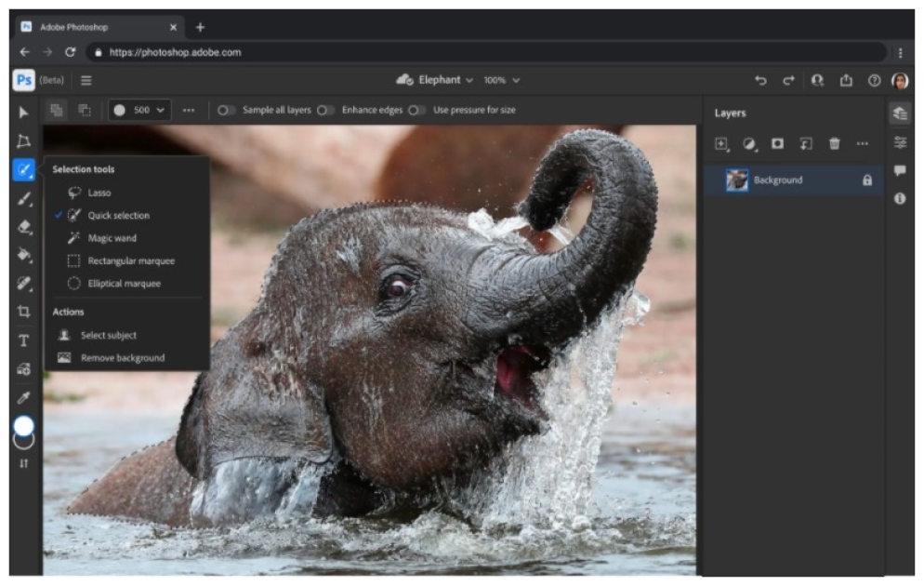The height and width of the screenshot is (586, 924).
Task: Click the Undo arrow
Action: click(x=760, y=80)
